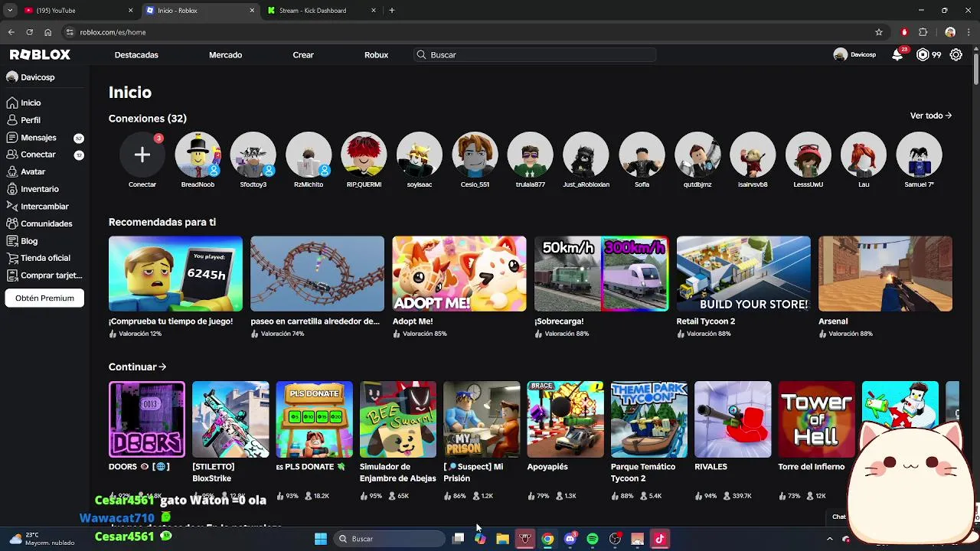Open the Chat button
980x551 pixels.
[839, 517]
